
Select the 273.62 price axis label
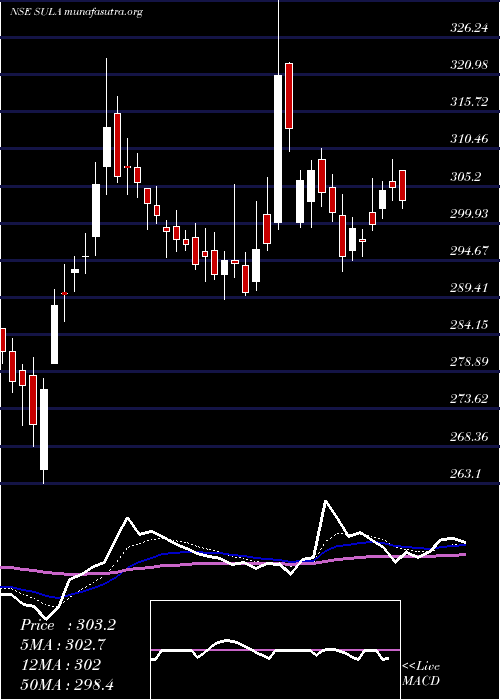click(469, 399)
